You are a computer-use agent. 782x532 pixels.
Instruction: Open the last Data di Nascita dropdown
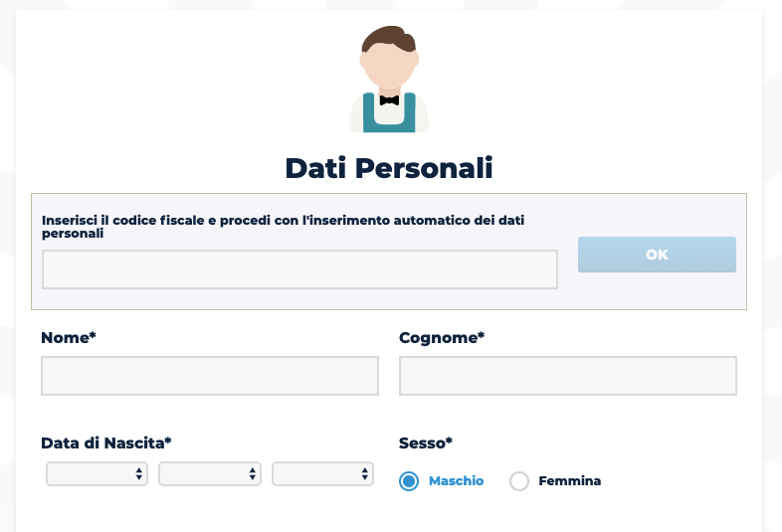pyautogui.click(x=322, y=473)
